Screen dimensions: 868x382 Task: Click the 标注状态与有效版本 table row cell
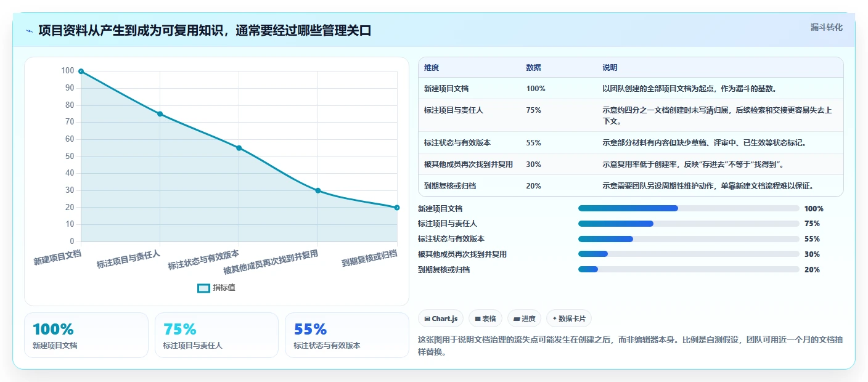coord(457,143)
